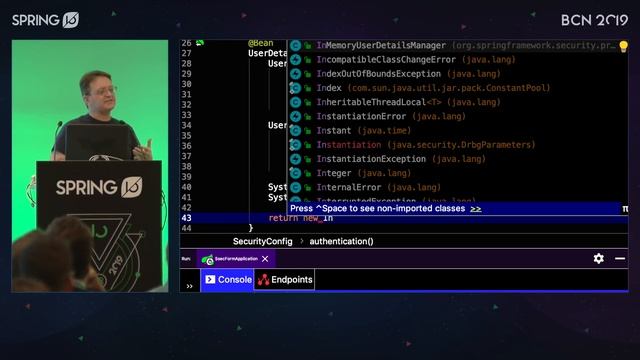Screen dimensions: 640x360
Task: Click exception icon beside InstantiationException
Action: 296,159
